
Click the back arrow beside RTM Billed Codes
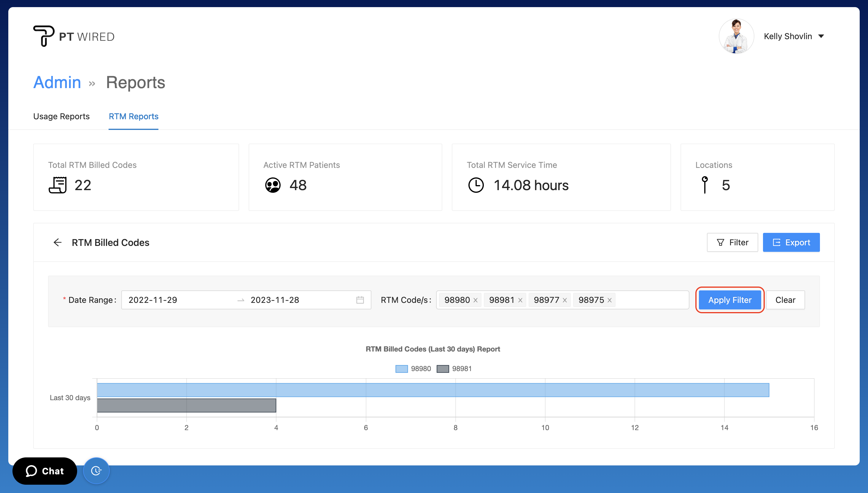coord(58,242)
